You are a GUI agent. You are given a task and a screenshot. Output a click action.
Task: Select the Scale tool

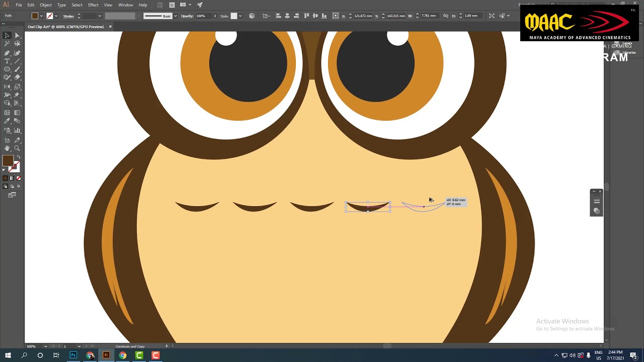coord(17,86)
